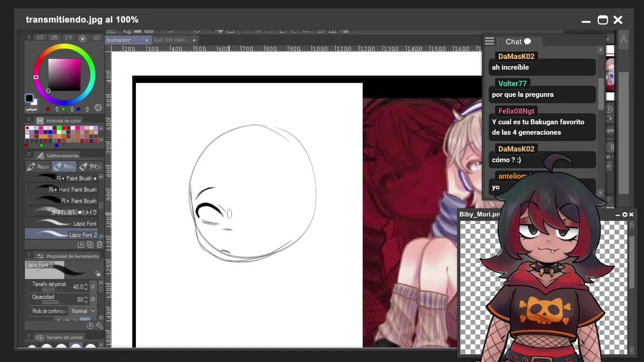Click the brush size 40.0 stepper
Image resolution: width=644 pixels, height=362 pixels.
(86, 287)
